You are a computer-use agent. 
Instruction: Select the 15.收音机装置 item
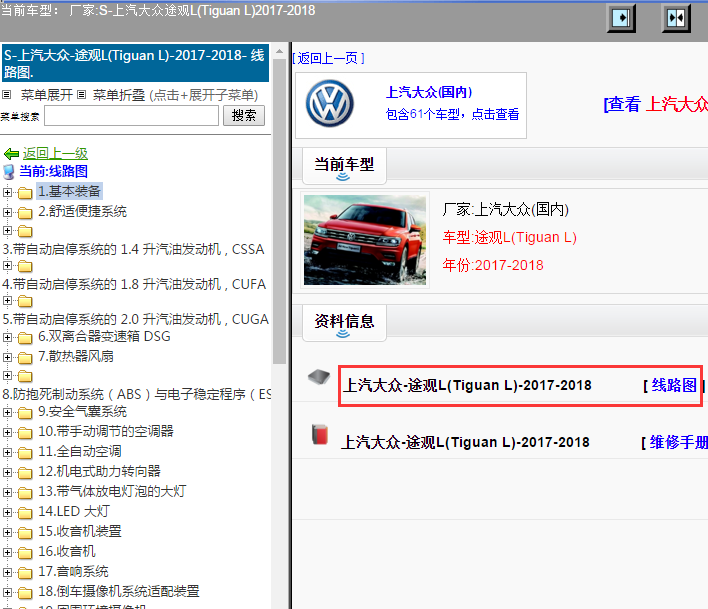point(79,532)
